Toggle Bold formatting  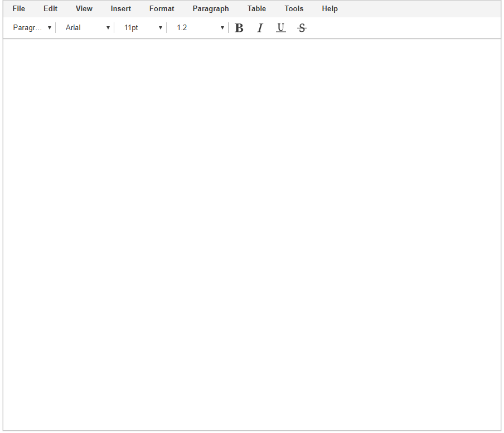click(239, 28)
